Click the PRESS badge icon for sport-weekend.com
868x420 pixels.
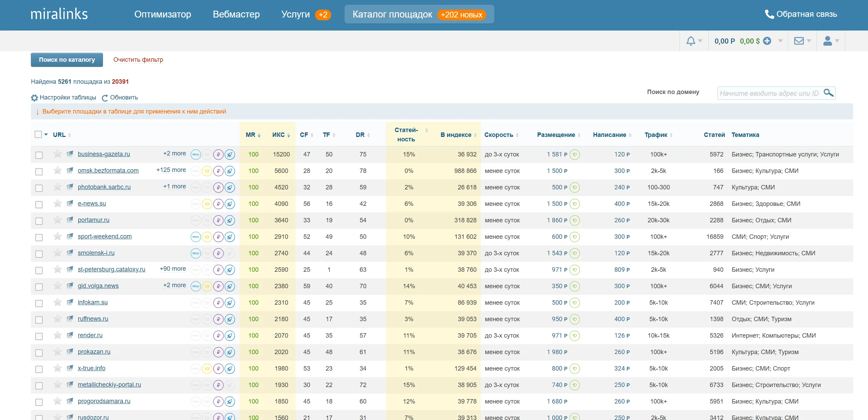pos(196,237)
